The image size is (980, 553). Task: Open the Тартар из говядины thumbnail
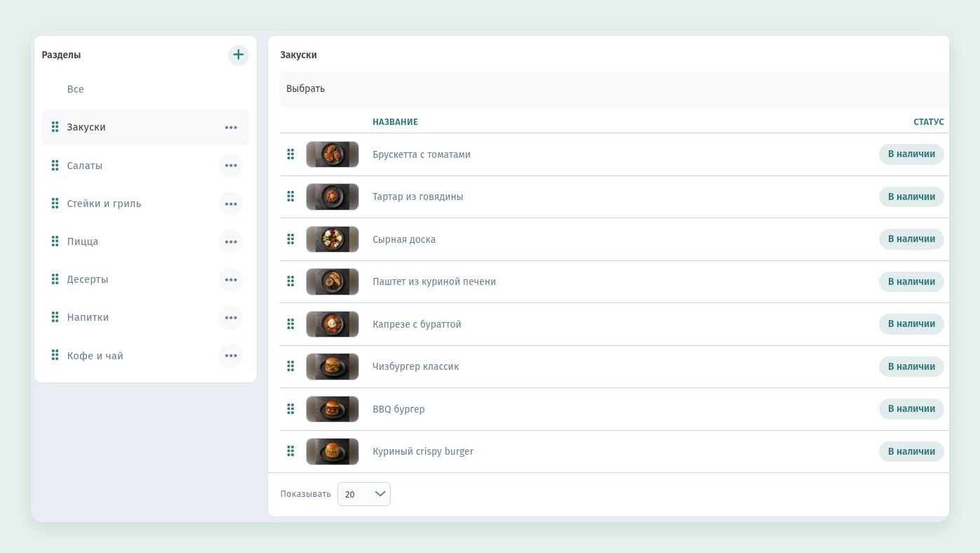point(333,196)
